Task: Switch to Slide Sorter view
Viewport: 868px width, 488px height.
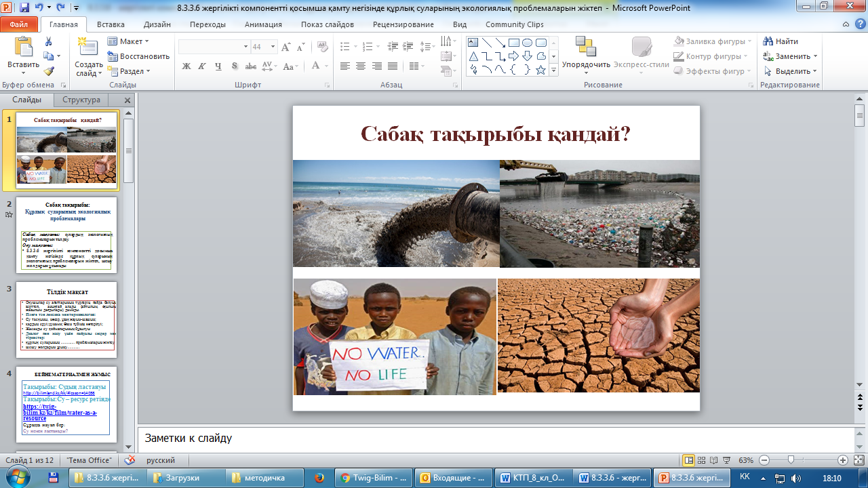Action: click(701, 460)
